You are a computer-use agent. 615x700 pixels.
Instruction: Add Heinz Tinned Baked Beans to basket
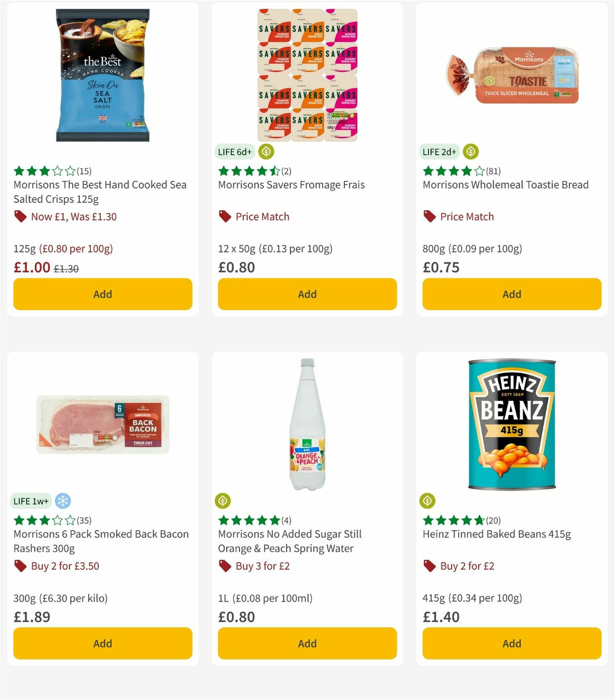[x=511, y=643]
